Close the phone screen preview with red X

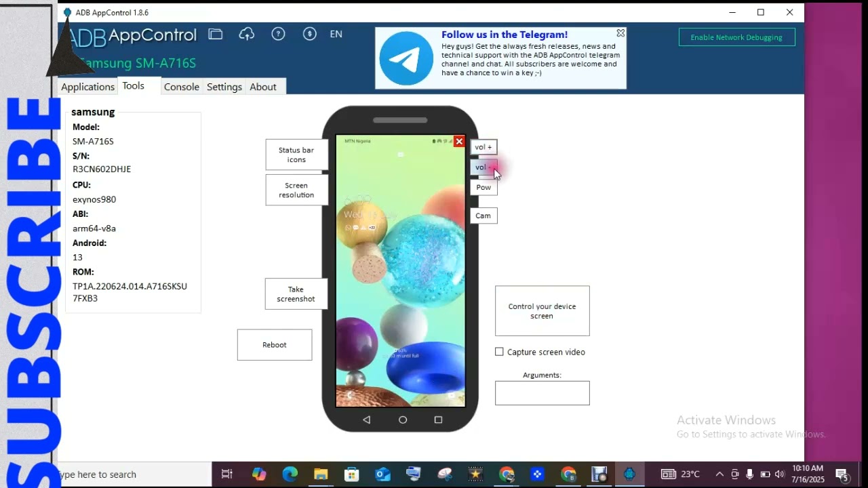point(459,142)
